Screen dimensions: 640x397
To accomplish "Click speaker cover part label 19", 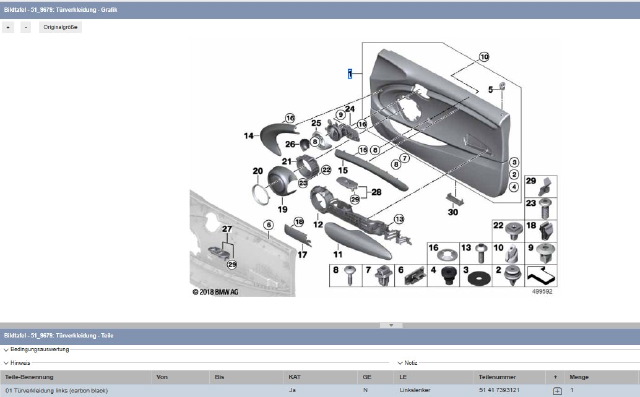I will 282,209.
